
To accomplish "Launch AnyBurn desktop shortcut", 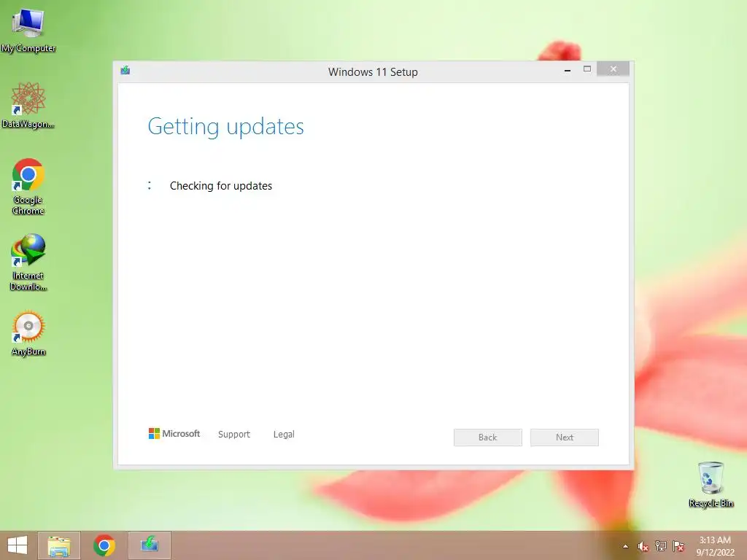I will [28, 332].
